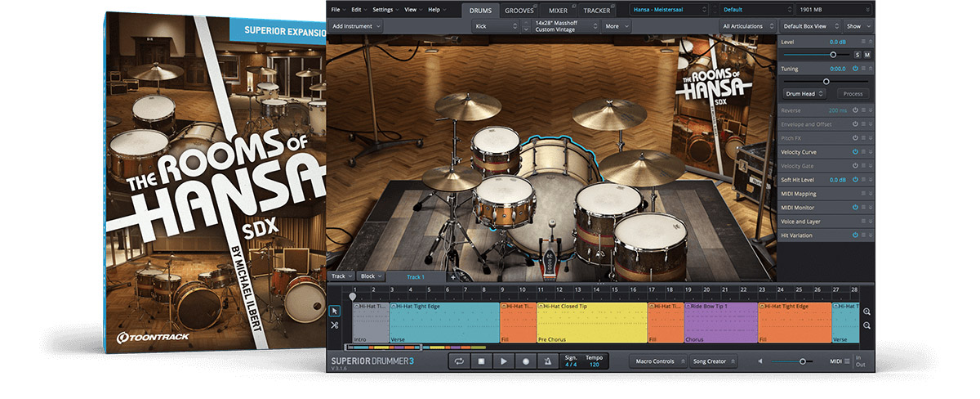Open the Help menu
Image resolution: width=980 pixels, height=399 pixels.
tap(435, 9)
